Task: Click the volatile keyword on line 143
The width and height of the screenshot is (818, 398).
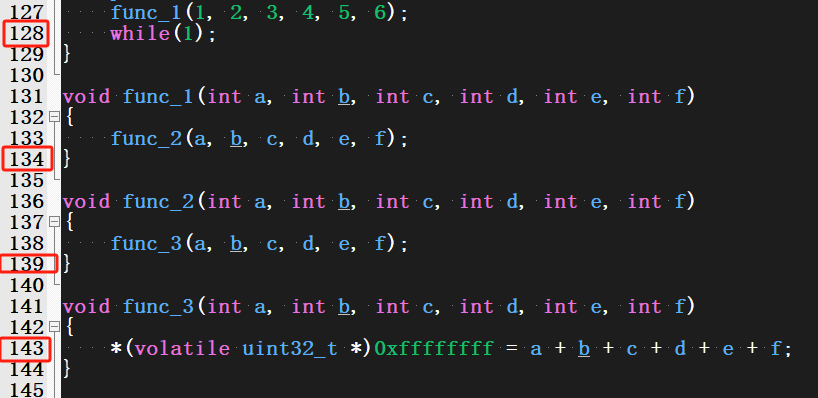Action: click(182, 348)
